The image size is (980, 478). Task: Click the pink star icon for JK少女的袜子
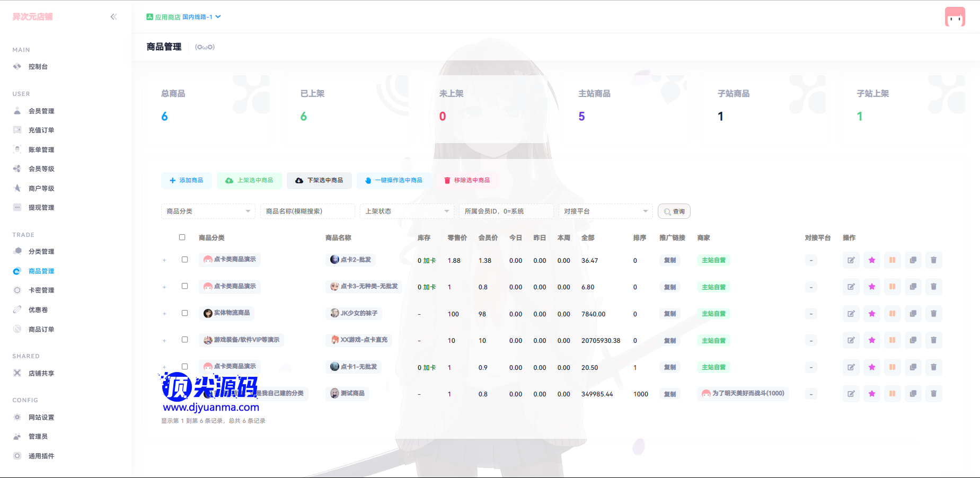(871, 314)
